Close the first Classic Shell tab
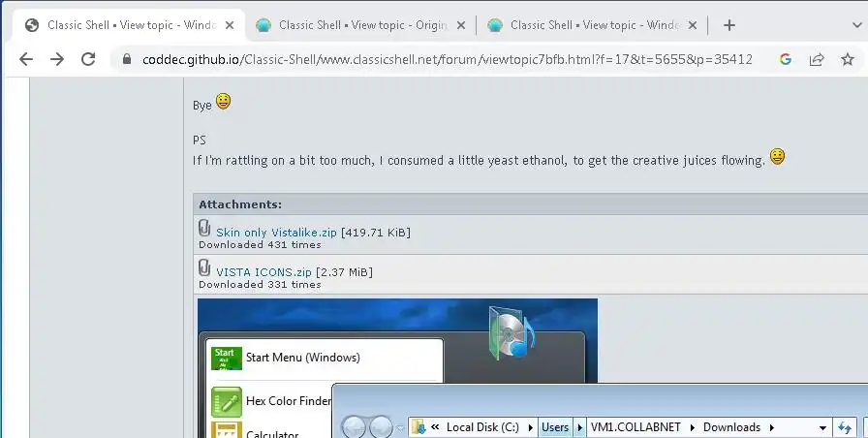The height and width of the screenshot is (438, 868). point(230,25)
